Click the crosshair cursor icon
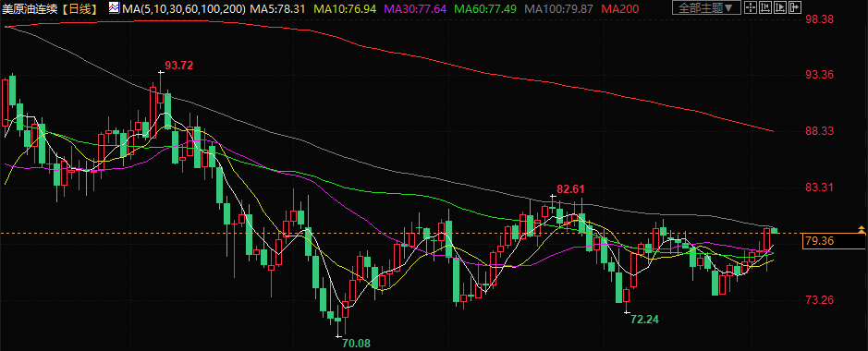This screenshot has width=868, height=351. click(x=750, y=7)
